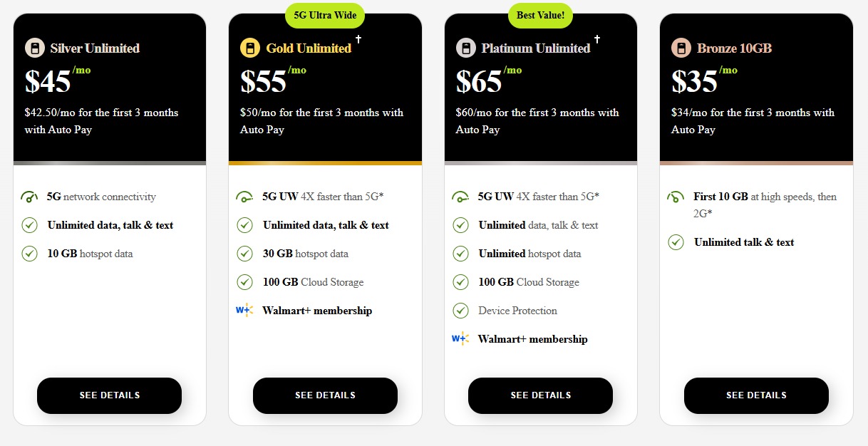
Task: Click the speedometer icon beside First 10 GB
Action: pos(675,197)
